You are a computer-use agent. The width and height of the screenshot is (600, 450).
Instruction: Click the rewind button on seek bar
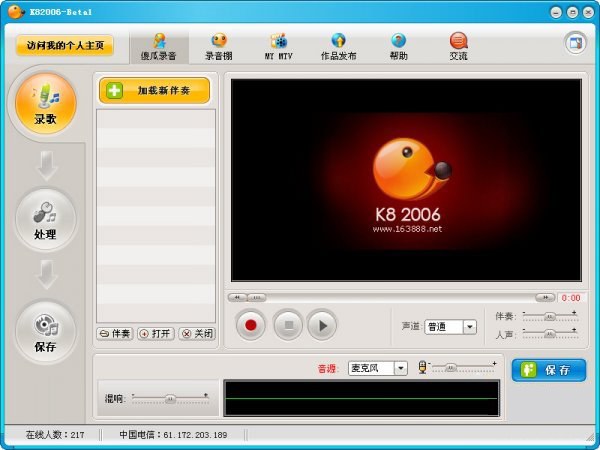tap(237, 297)
